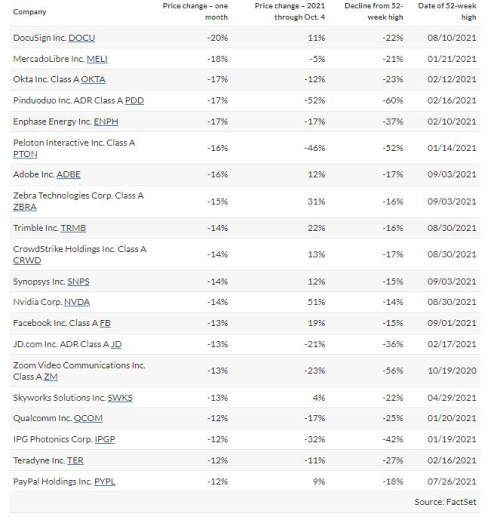The height and width of the screenshot is (520, 500).
Task: Select the QCOM ticker link
Action: [x=88, y=418]
